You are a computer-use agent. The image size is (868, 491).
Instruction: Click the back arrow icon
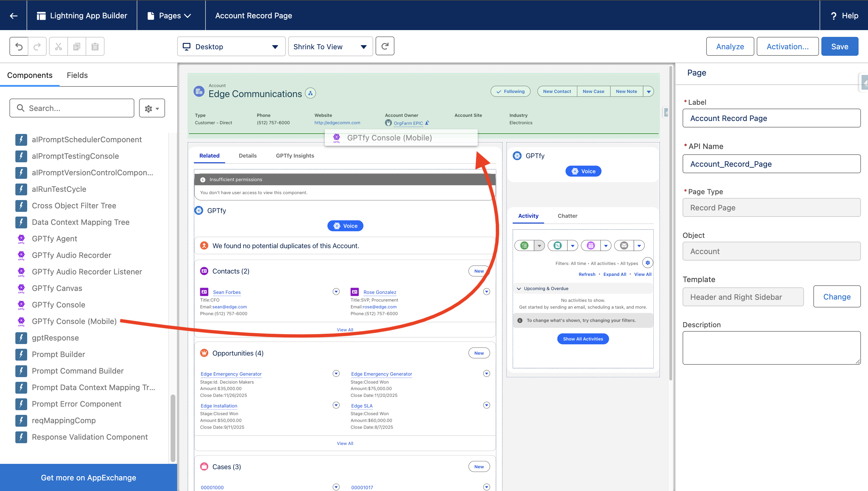click(14, 16)
